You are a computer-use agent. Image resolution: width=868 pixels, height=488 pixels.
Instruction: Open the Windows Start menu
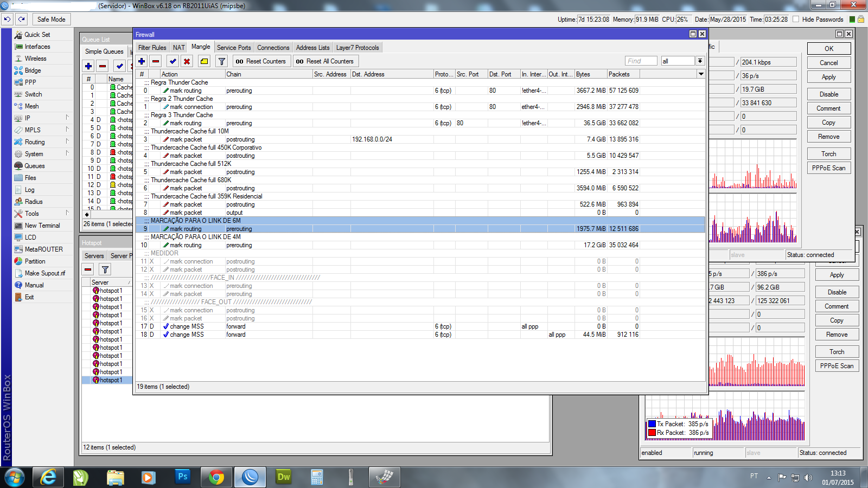pyautogui.click(x=15, y=477)
